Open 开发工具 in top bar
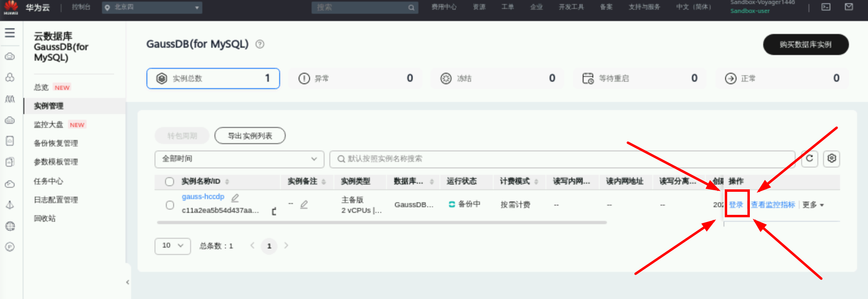 coord(571,7)
